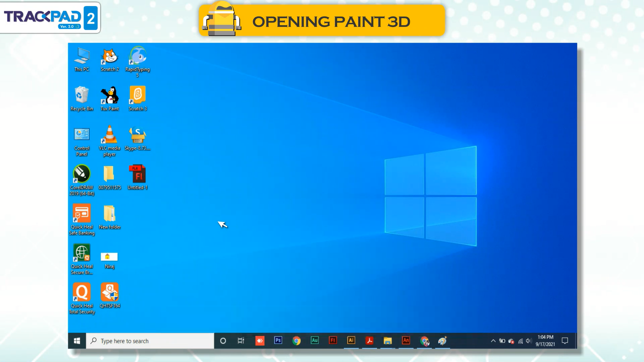Select Quick Heal Secure Browser shortcut
The width and height of the screenshot is (644, 362).
click(82, 259)
